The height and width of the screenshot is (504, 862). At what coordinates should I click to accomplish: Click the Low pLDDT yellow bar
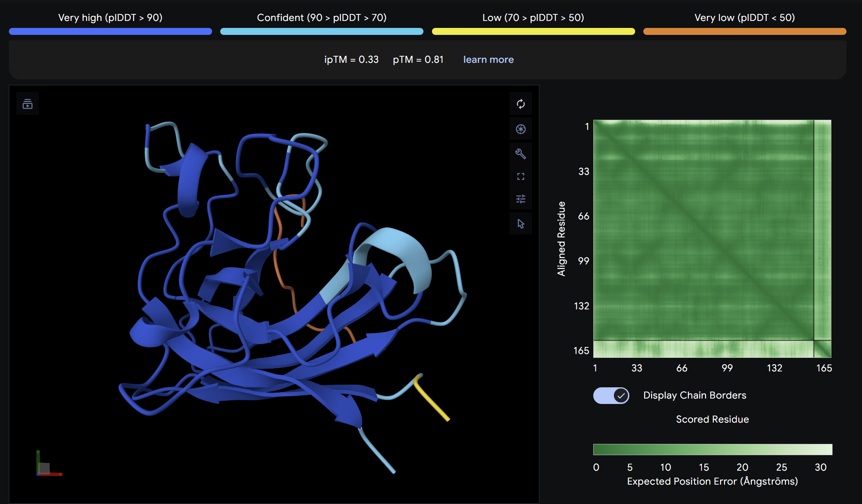(x=533, y=31)
